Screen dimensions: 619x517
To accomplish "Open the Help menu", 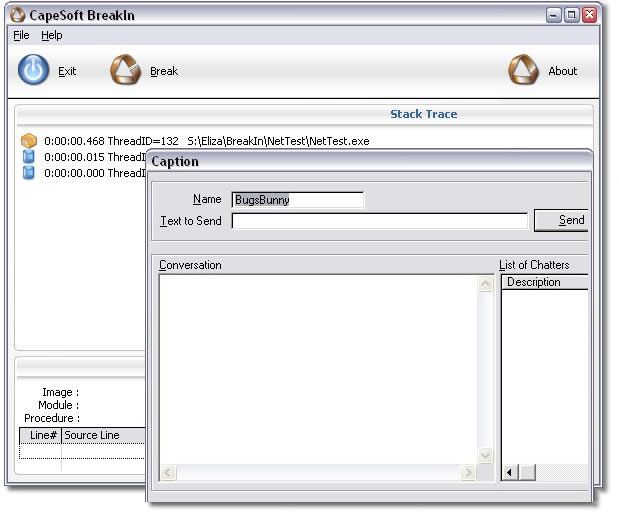I will point(52,35).
